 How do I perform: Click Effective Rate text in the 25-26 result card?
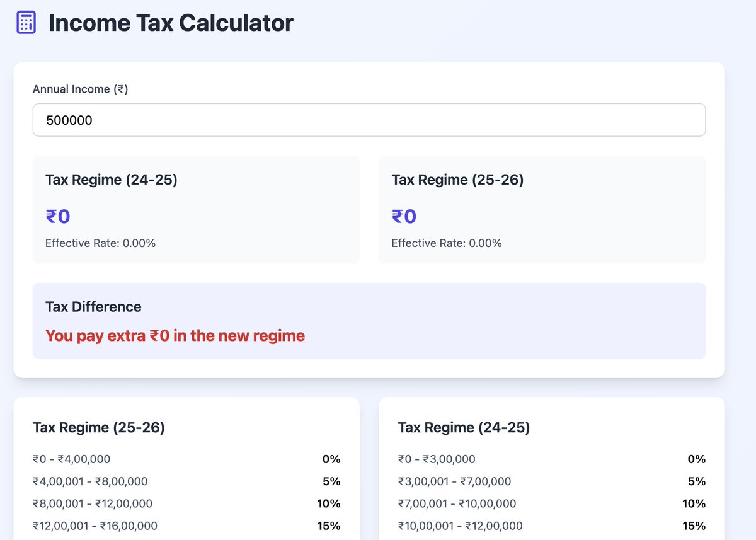[447, 243]
